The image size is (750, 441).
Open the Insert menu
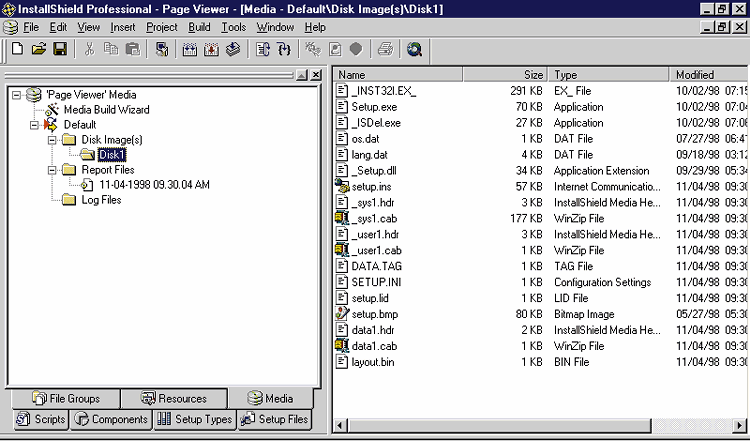coord(123,27)
